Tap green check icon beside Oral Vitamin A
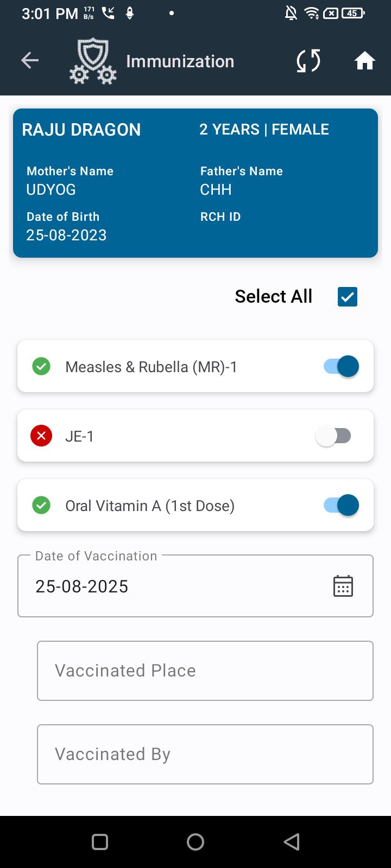 point(41,506)
